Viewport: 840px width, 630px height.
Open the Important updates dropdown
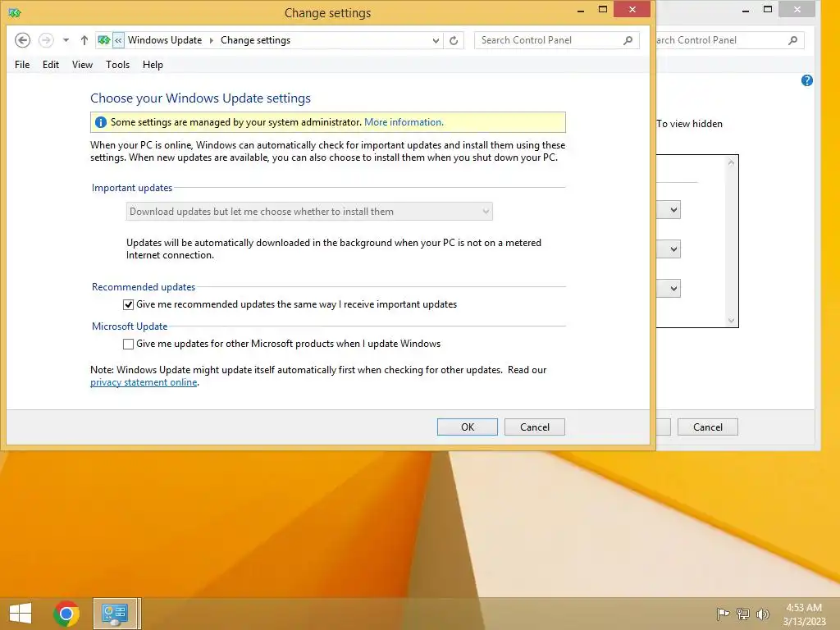pos(309,212)
